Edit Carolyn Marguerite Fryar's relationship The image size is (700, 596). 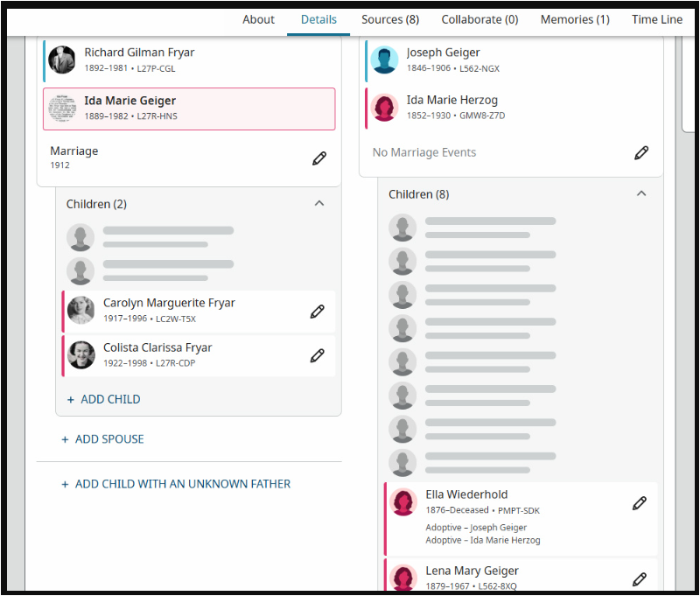point(317,312)
